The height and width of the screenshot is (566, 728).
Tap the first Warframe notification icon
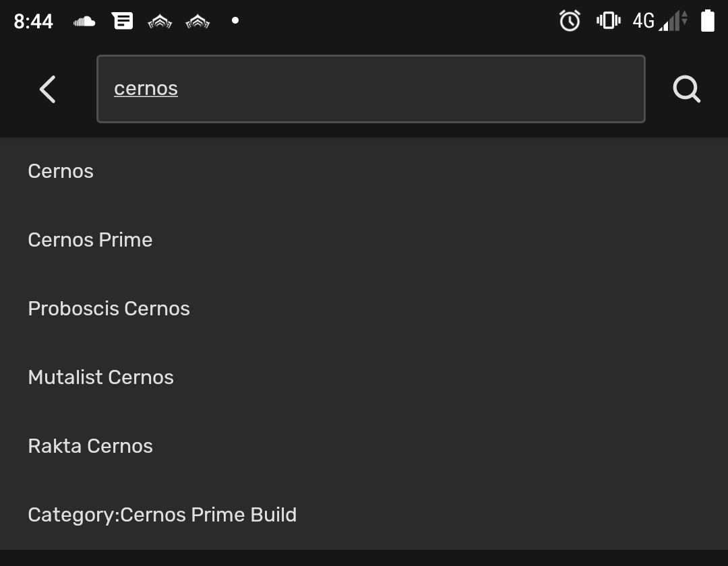[x=160, y=22]
